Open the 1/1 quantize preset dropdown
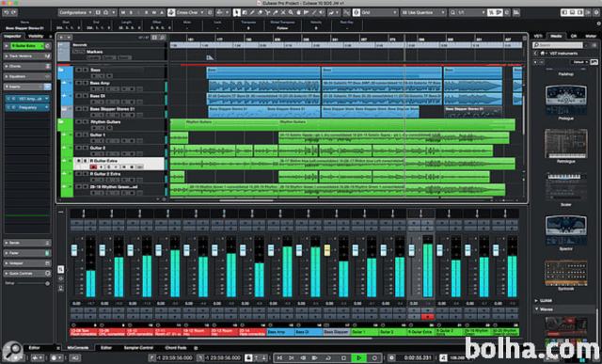Image resolution: width=602 pixels, height=364 pixels. 472,12
